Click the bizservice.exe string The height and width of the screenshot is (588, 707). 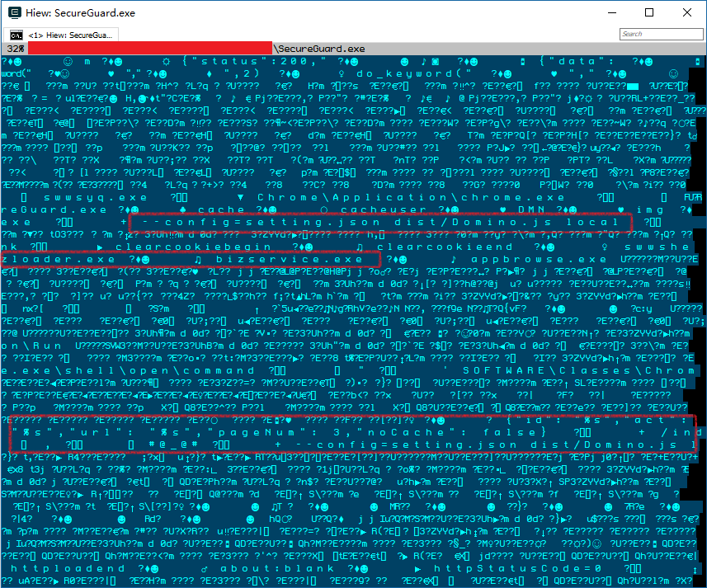point(289,260)
